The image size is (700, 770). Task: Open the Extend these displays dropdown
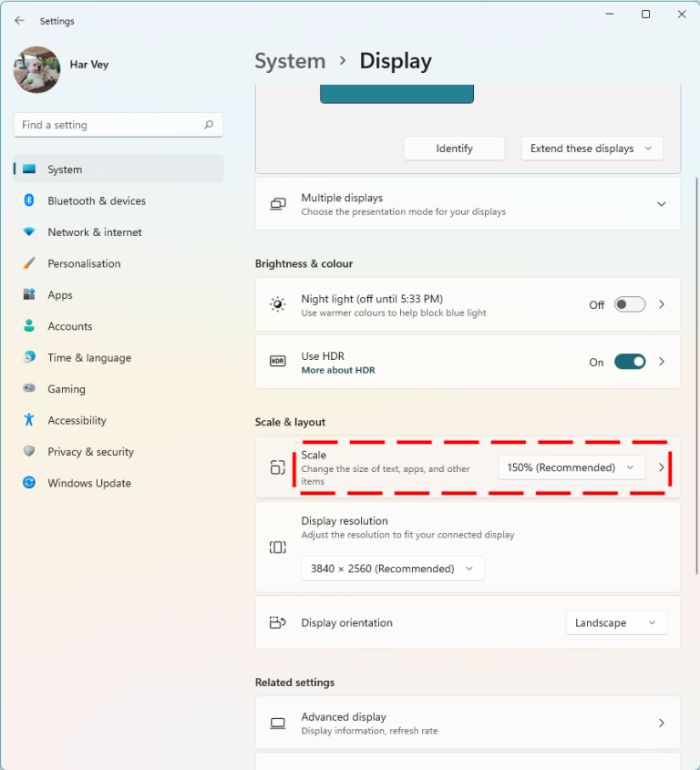tap(592, 149)
